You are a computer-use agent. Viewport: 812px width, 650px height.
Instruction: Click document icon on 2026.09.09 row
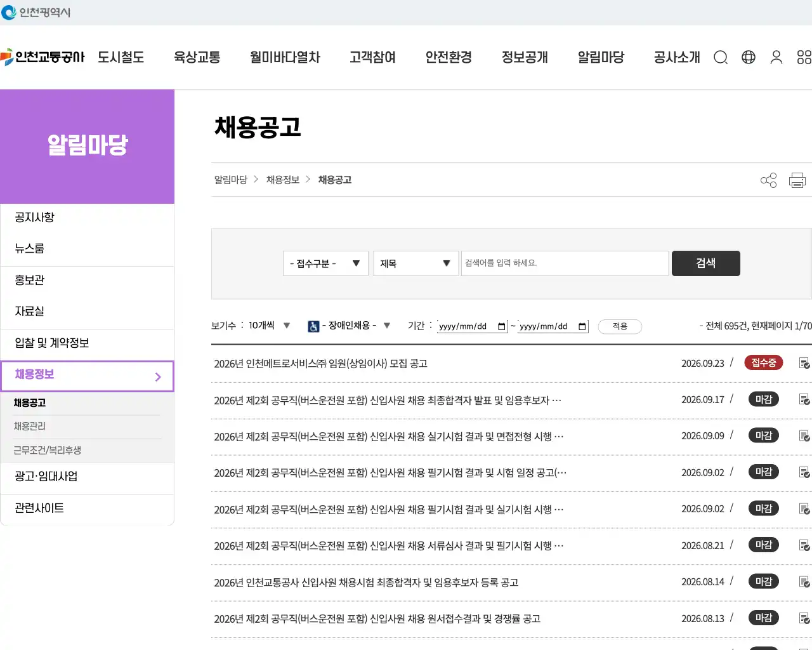tap(804, 436)
